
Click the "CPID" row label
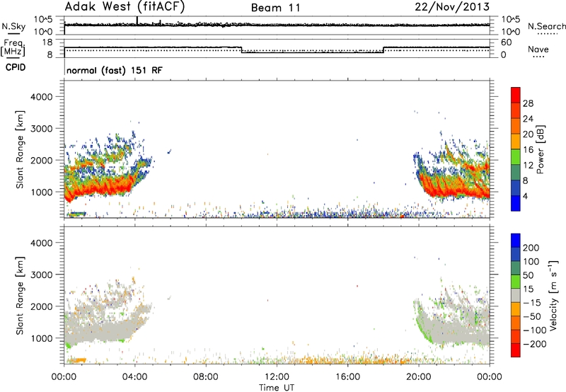click(16, 67)
